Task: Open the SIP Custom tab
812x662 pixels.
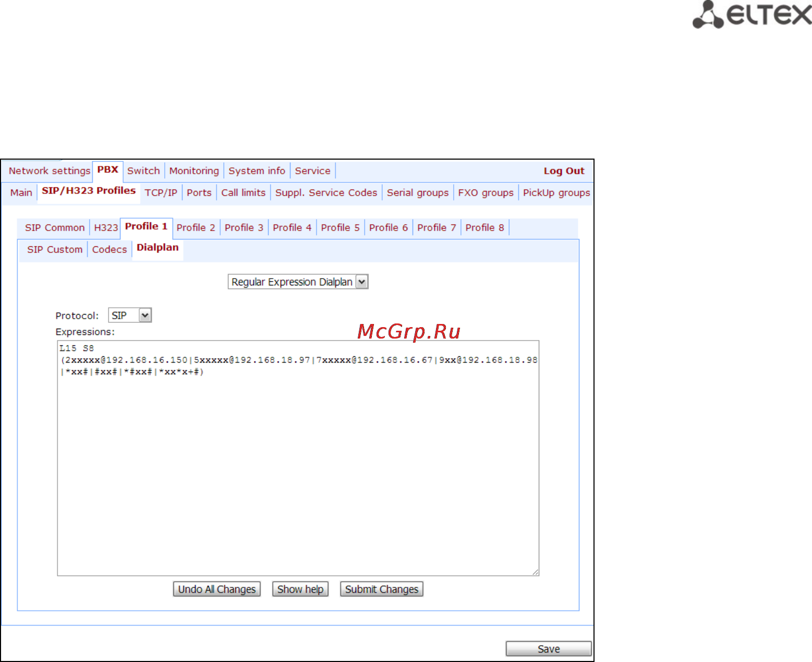Action: point(55,249)
